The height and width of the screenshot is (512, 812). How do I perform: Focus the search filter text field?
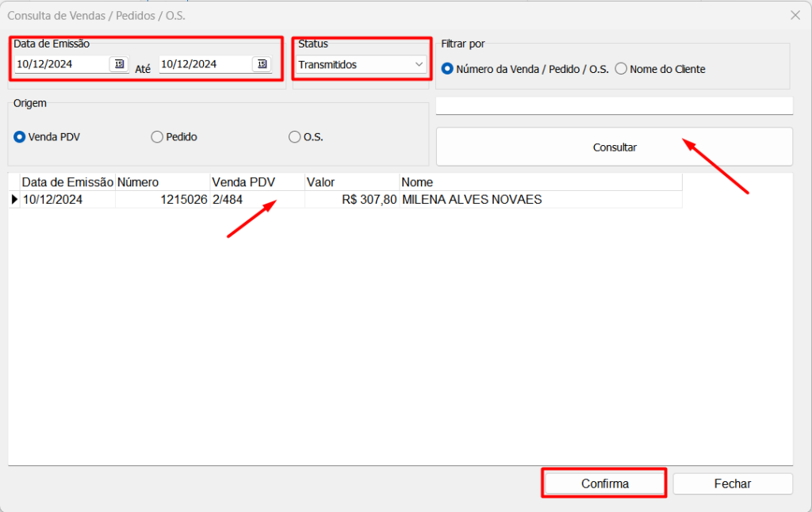[x=615, y=105]
